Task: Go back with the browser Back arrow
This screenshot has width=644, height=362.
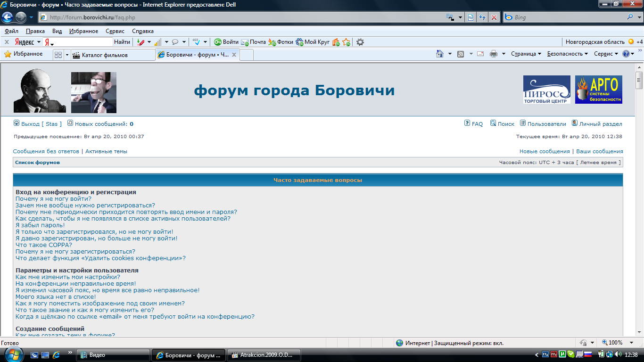Action: 7,17
